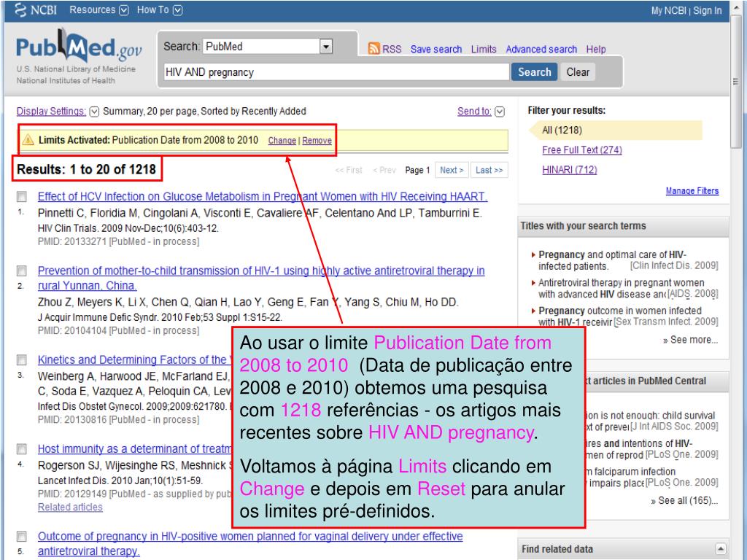Open title Antiretroviral therapy in pregnant women
The height and width of the screenshot is (560, 747).
click(622, 288)
